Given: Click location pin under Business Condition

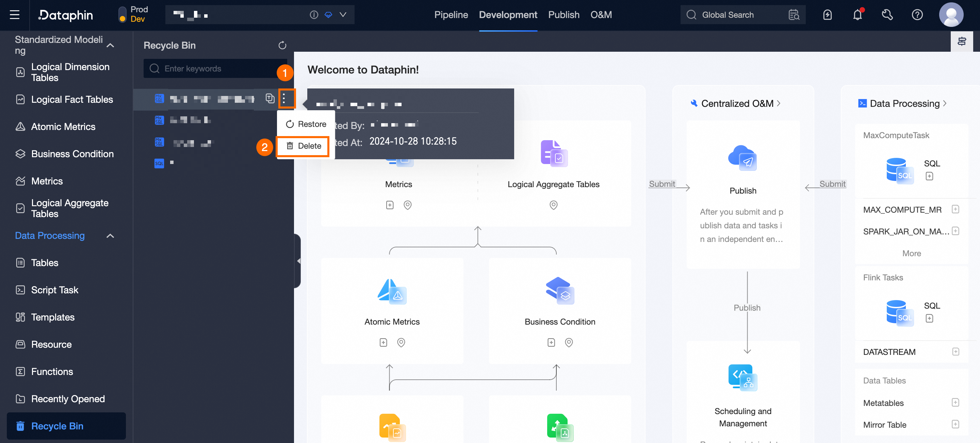Looking at the screenshot, I should click(x=569, y=342).
